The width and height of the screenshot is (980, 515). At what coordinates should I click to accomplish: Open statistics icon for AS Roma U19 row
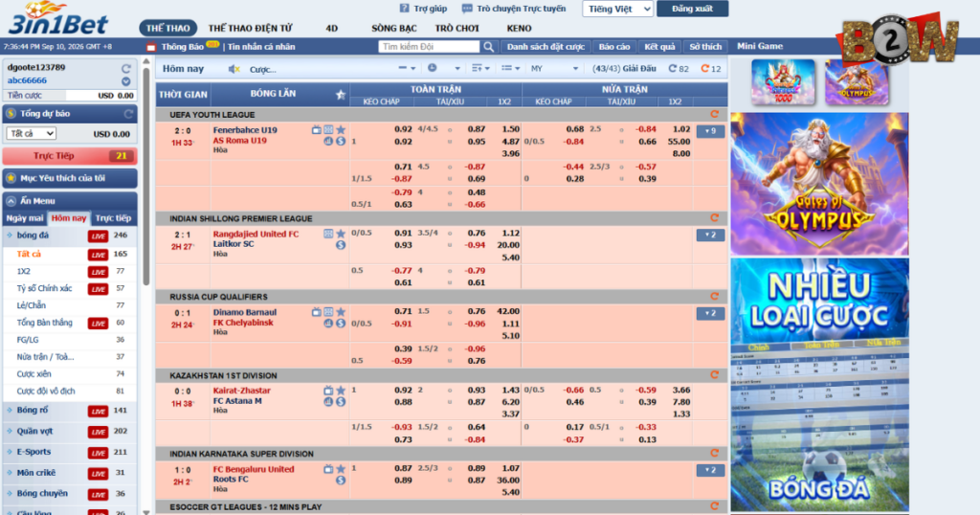(328, 142)
